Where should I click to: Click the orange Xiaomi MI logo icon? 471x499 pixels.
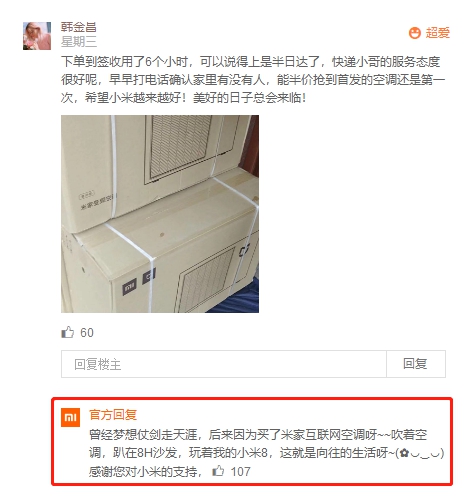pyautogui.click(x=70, y=417)
